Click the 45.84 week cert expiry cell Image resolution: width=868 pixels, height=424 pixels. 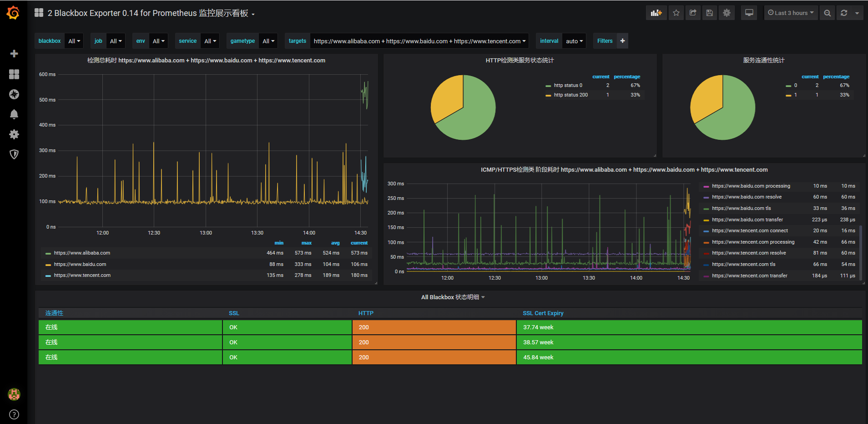[689, 357]
